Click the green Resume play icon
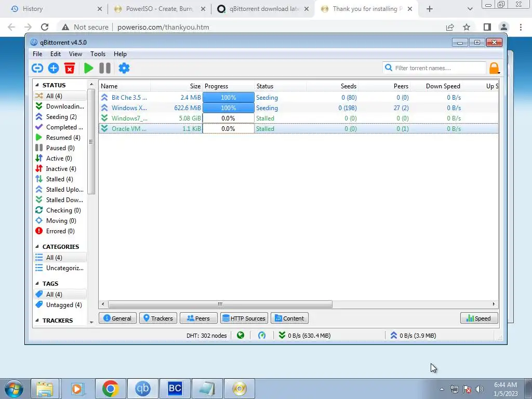Image resolution: width=532 pixels, height=399 pixels. [88, 68]
